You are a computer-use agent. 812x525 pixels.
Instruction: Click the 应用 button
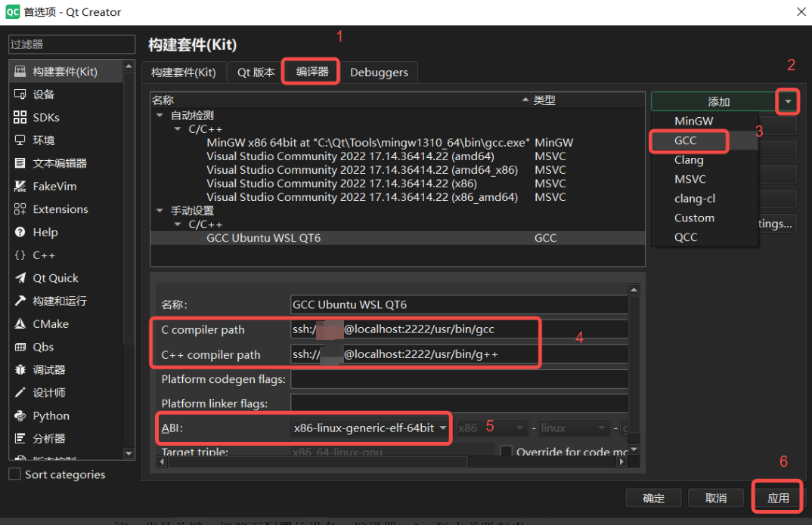point(778,498)
